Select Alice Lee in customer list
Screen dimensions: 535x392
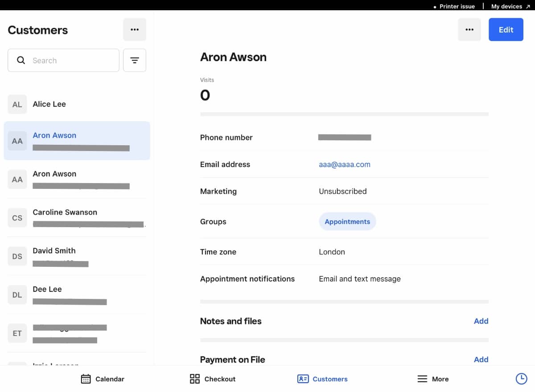[x=77, y=104]
